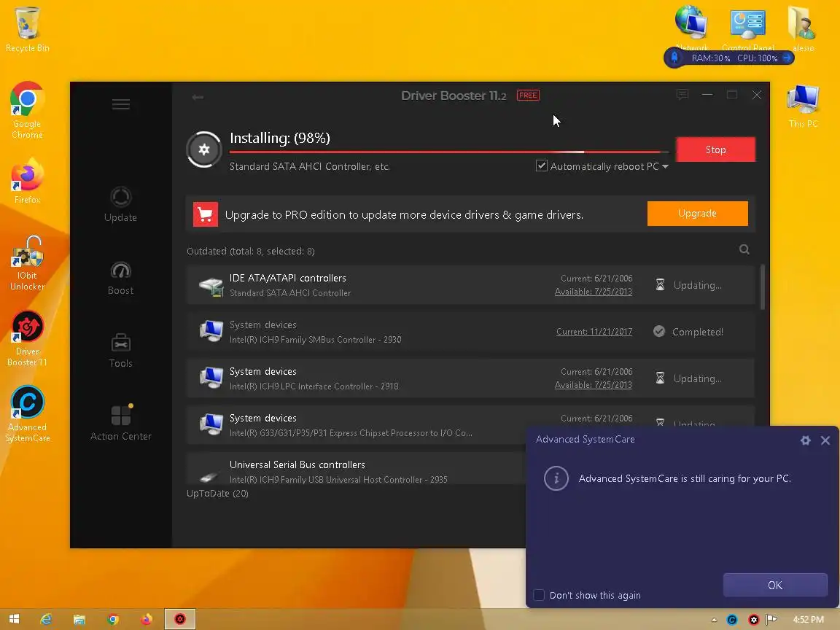Open the Action Center in sidebar
The width and height of the screenshot is (840, 630).
point(120,423)
